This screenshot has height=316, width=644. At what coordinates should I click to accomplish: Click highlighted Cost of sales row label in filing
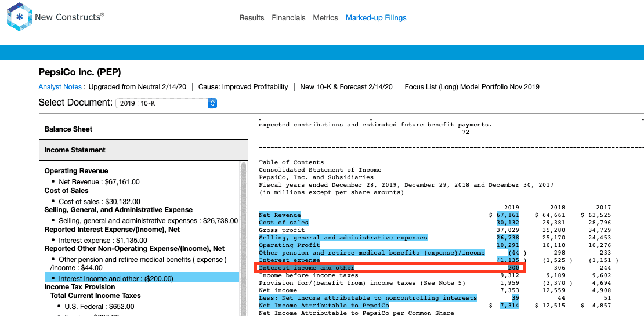tap(283, 223)
